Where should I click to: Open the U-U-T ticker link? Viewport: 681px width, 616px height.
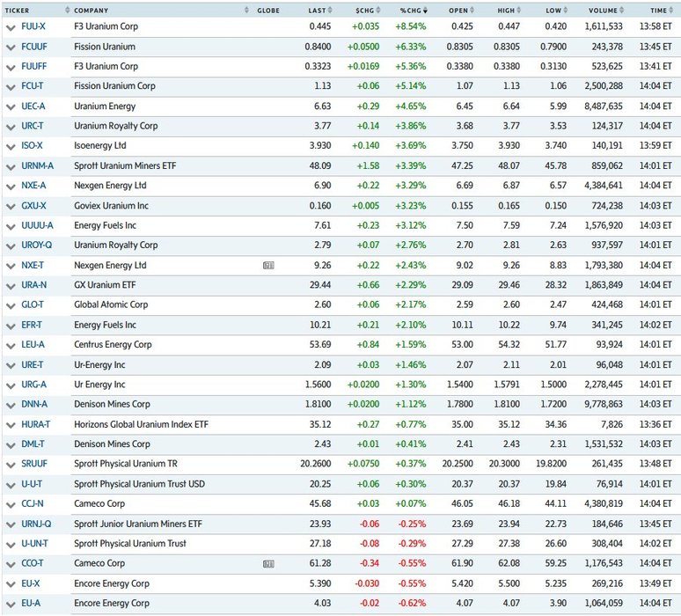click(32, 484)
